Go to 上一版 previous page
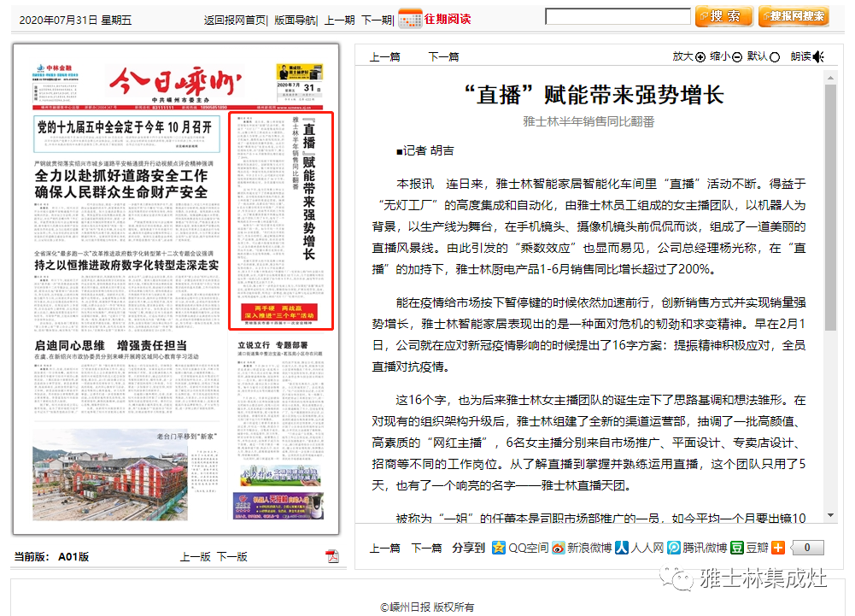The image size is (855, 616). pyautogui.click(x=196, y=556)
